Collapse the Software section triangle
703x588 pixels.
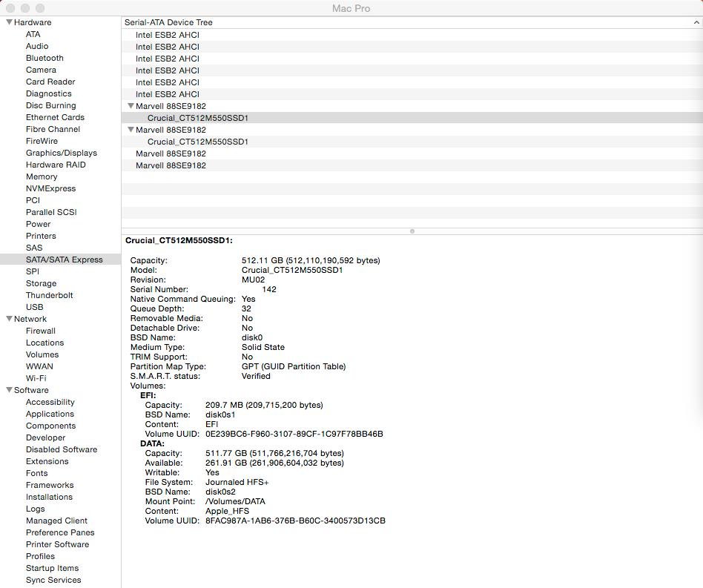[x=9, y=390]
